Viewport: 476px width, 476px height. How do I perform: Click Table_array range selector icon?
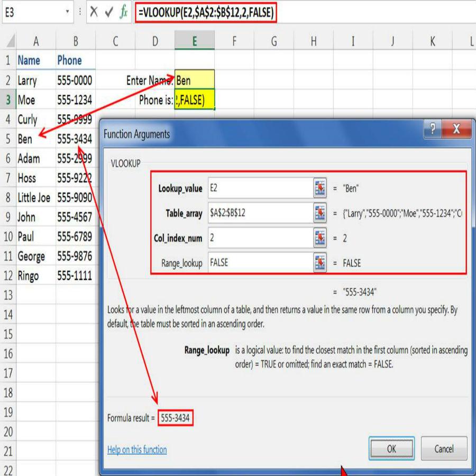tap(320, 213)
